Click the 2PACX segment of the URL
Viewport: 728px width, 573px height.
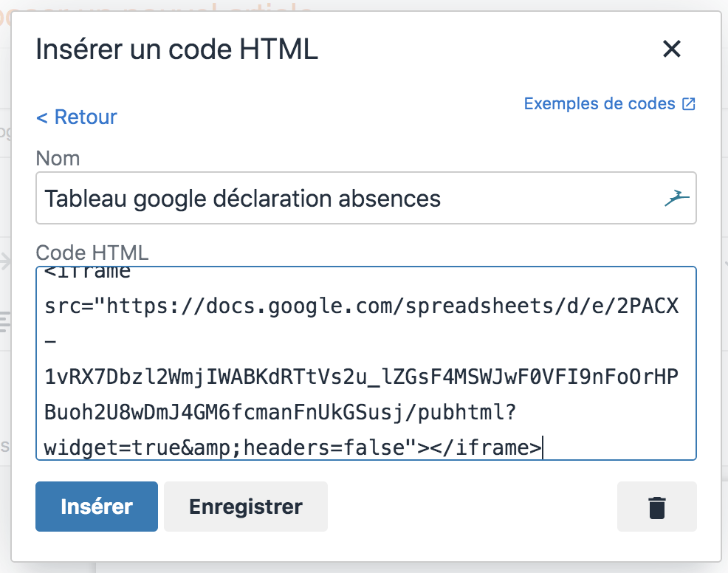click(x=648, y=306)
